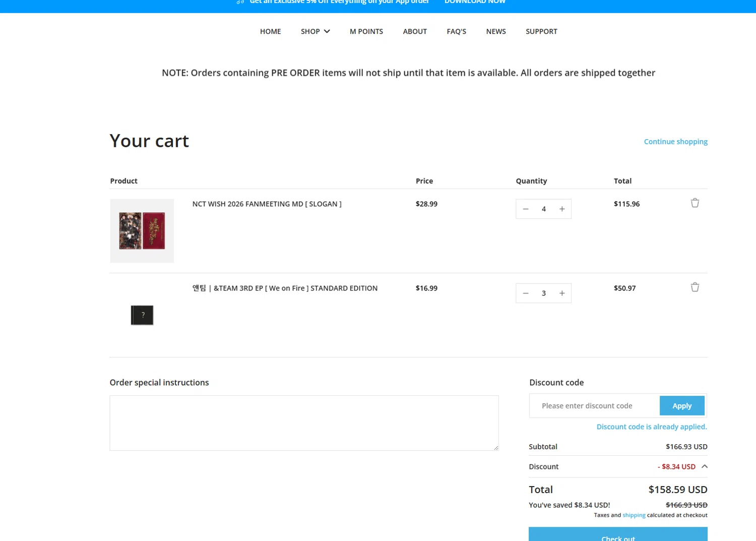This screenshot has height=541, width=756.
Task: Click the PRE ORDER shipping note
Action: [x=408, y=73]
